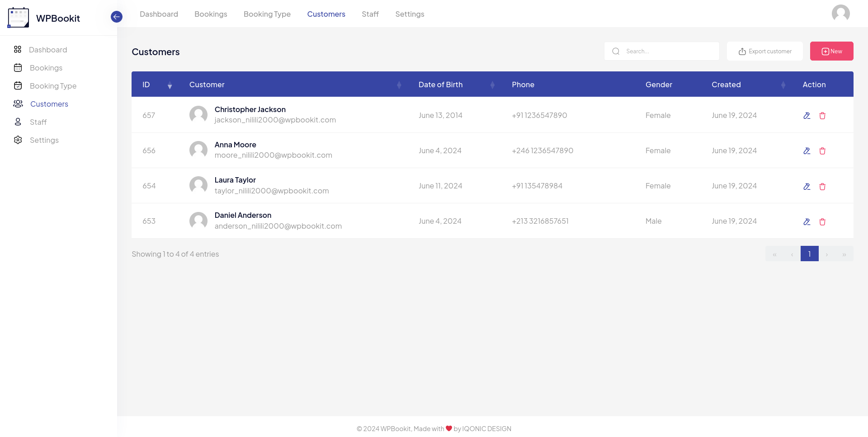Select email taylor_nilili2000@wpbookit.com
Image resolution: width=868 pixels, height=437 pixels.
(272, 191)
